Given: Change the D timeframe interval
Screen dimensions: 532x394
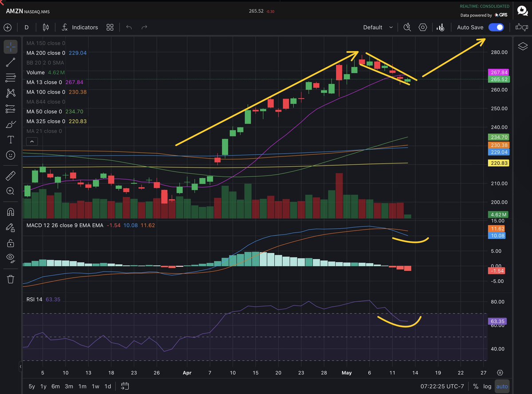Looking at the screenshot, I should 27,27.
